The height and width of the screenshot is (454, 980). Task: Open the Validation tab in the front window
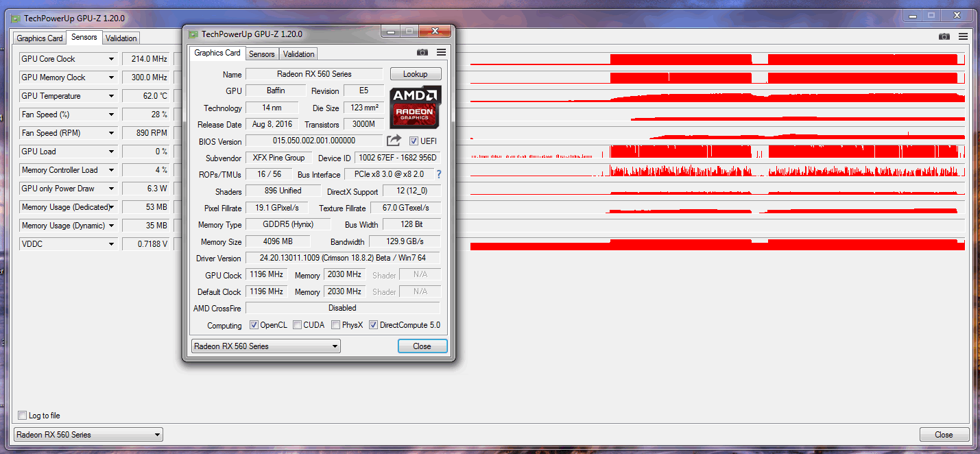pyautogui.click(x=299, y=54)
